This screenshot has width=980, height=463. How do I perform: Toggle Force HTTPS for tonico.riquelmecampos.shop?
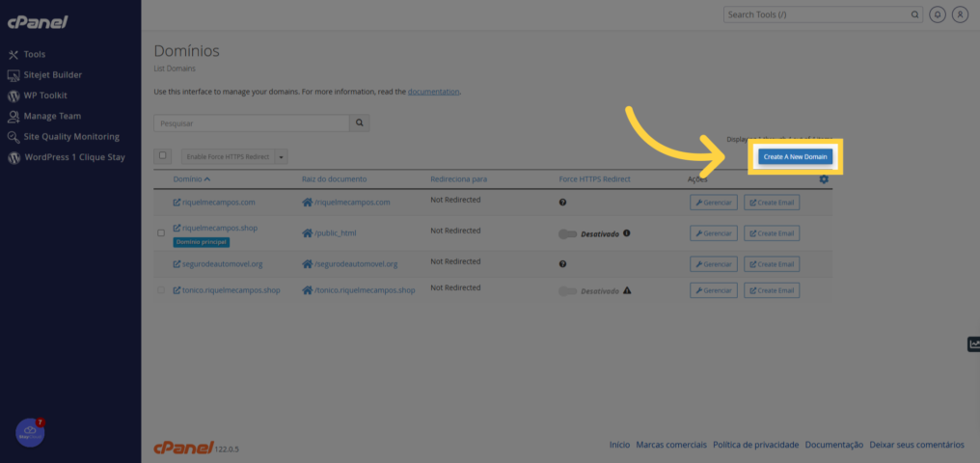[567, 291]
